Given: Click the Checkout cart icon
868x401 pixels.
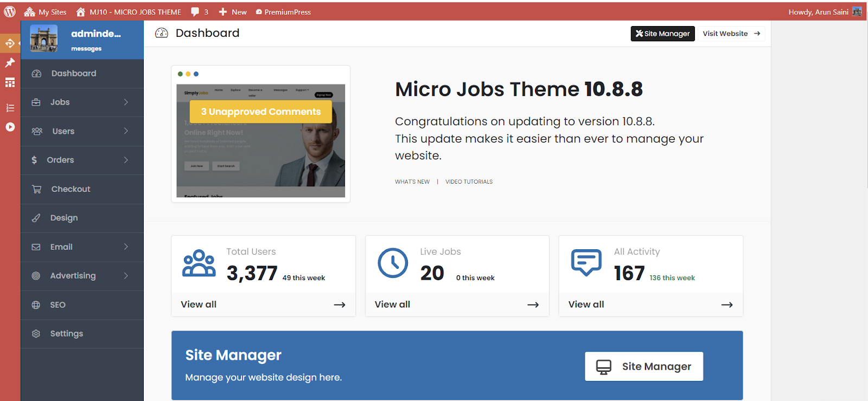Looking at the screenshot, I should (x=36, y=189).
